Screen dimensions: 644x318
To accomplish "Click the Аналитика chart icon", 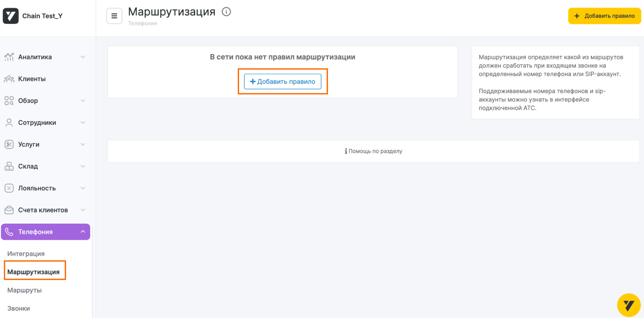I will click(9, 57).
